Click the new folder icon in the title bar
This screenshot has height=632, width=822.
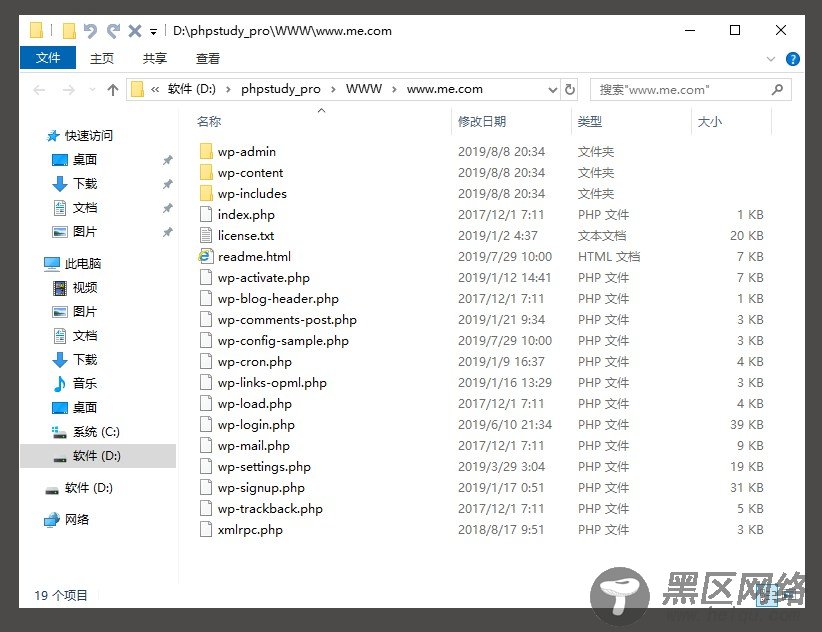pos(69,31)
